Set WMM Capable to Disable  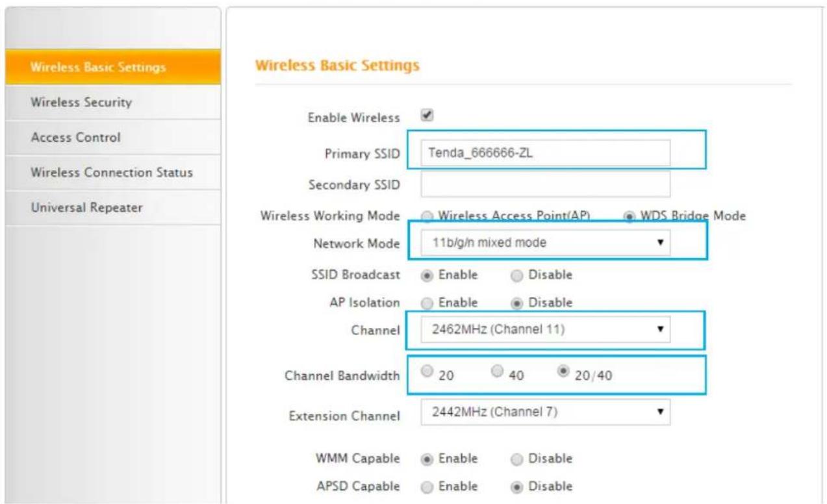tap(516, 459)
